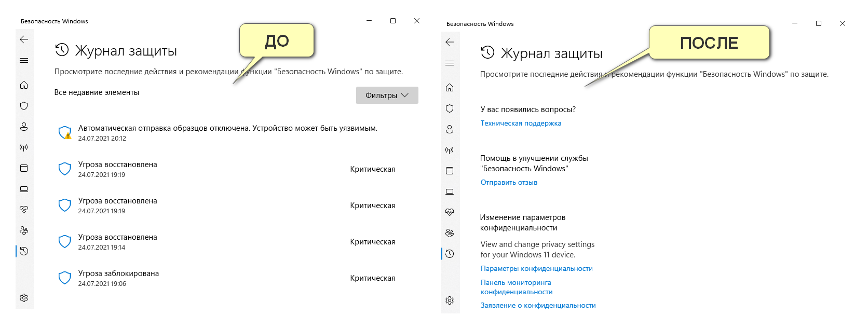This screenshot has width=868, height=329.
Task: Open hamburger menu in the left window
Action: (x=24, y=61)
